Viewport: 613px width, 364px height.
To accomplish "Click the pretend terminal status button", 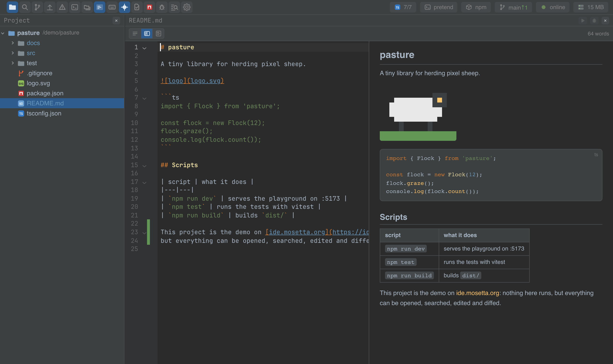I will (x=438, y=7).
